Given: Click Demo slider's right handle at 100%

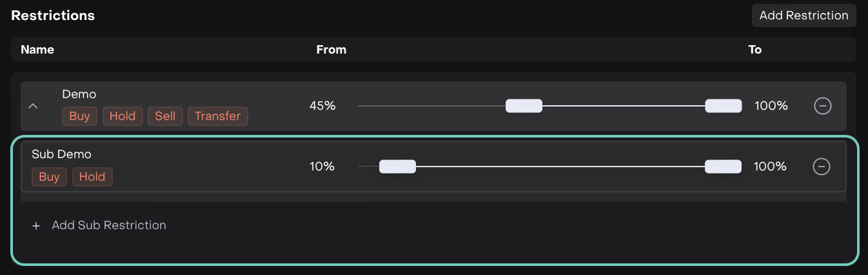Looking at the screenshot, I should pos(723,106).
